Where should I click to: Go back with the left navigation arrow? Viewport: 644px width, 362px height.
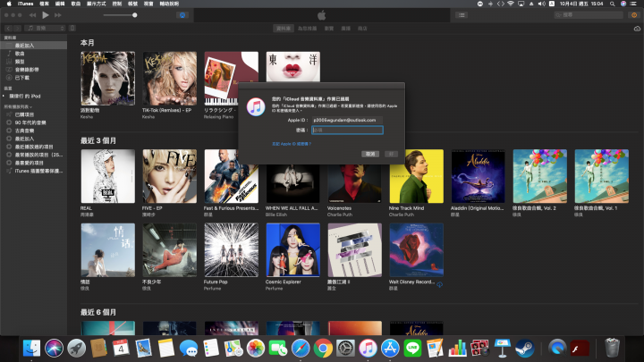[8, 29]
